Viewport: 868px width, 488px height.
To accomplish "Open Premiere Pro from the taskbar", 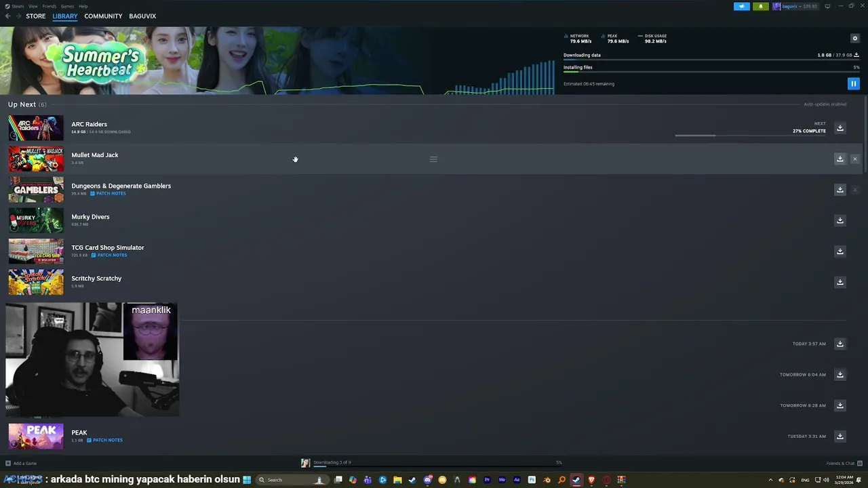I will click(487, 480).
